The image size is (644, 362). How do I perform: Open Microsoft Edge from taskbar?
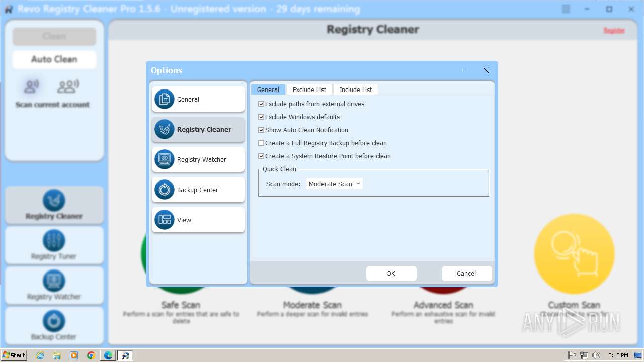click(x=108, y=355)
